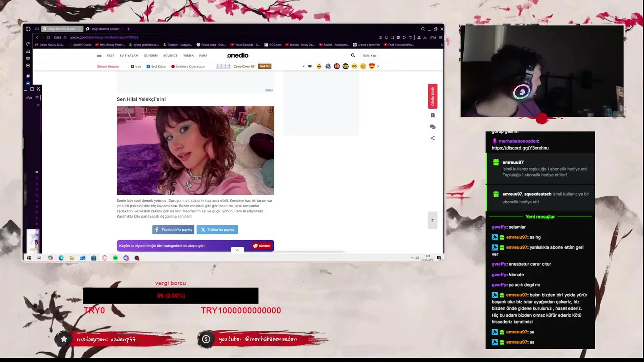The image size is (644, 362).
Task: Switch to the first Hangi Manifest Kızısın tab
Action: [x=61, y=29]
